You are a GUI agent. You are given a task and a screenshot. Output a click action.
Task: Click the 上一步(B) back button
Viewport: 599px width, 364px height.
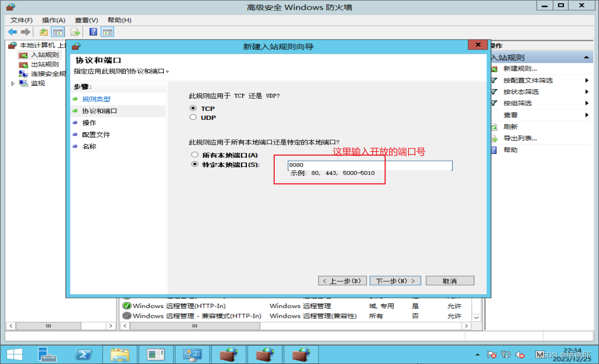(x=342, y=281)
